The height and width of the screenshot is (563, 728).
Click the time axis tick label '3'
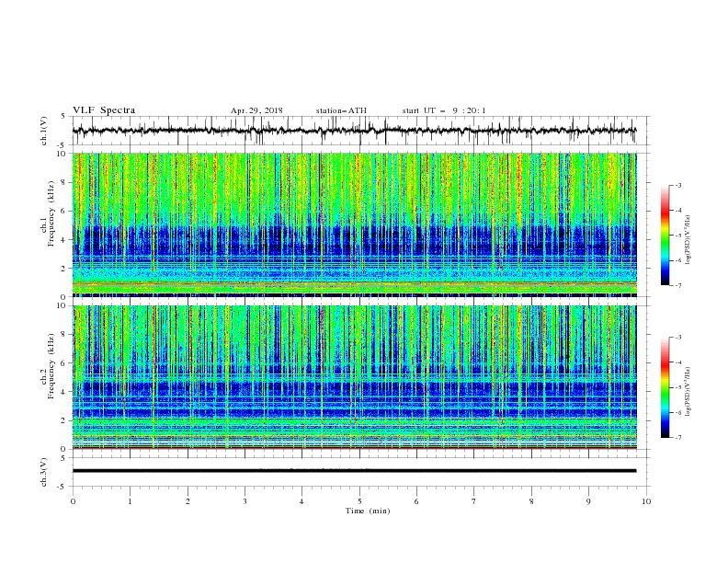point(245,501)
